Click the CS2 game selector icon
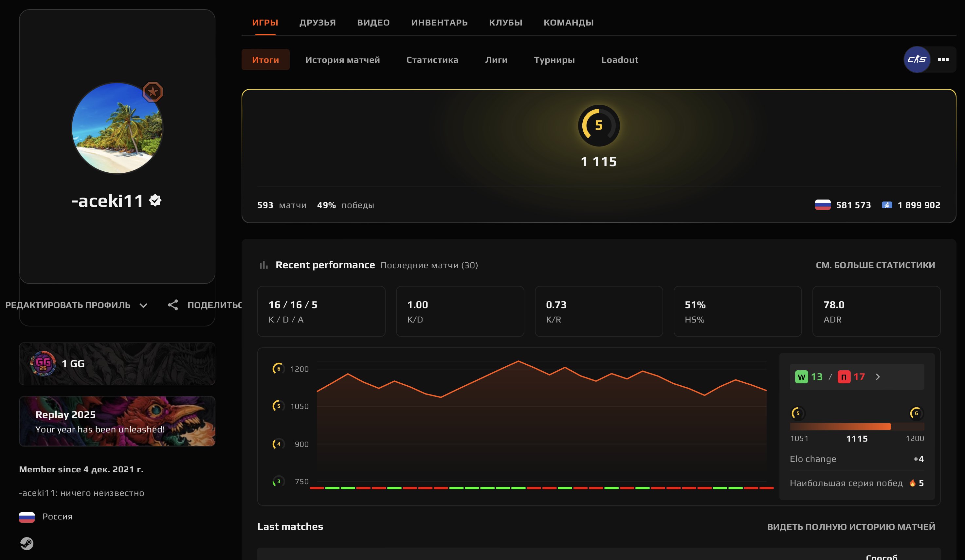 917,59
